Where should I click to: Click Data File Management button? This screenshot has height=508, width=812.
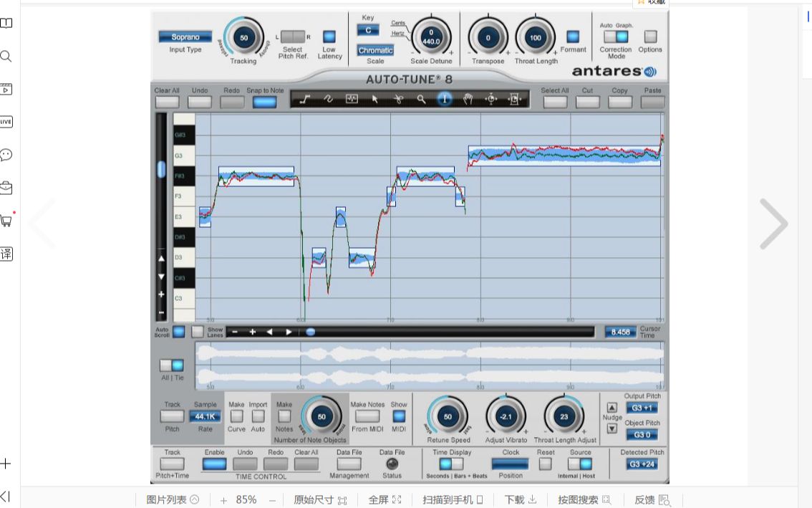[x=349, y=464]
